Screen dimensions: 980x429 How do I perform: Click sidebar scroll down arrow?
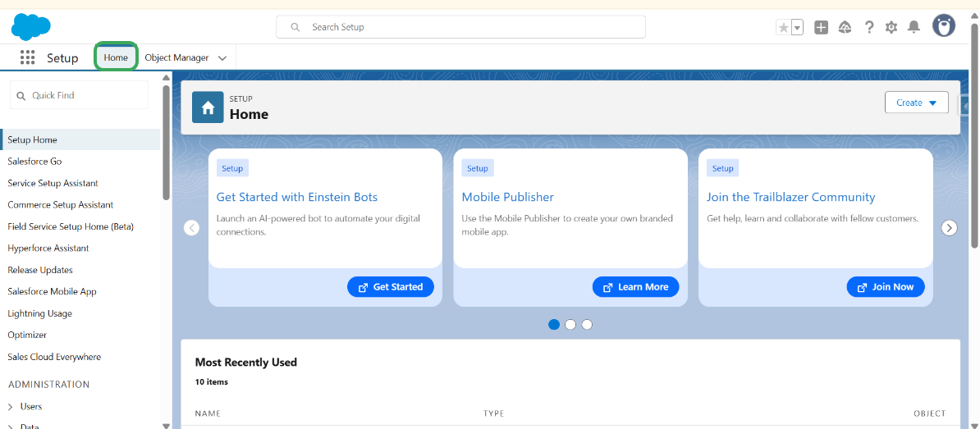click(167, 425)
